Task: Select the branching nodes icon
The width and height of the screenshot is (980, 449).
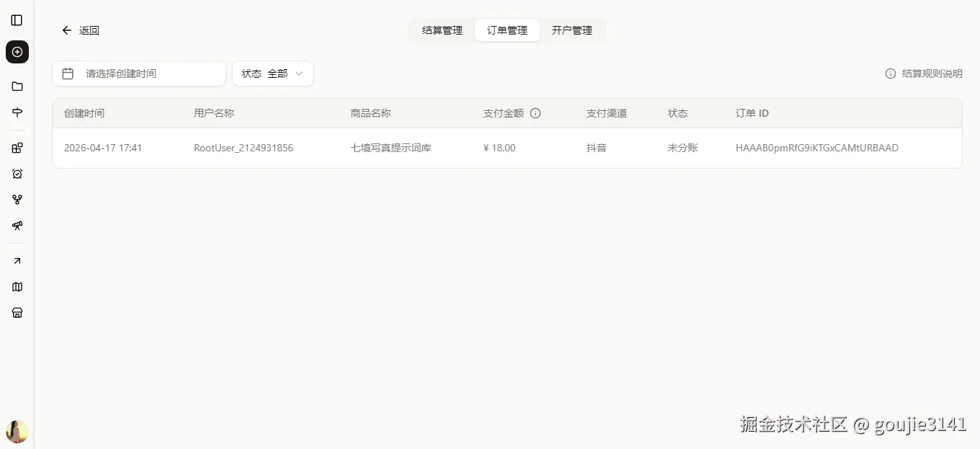Action: pyautogui.click(x=17, y=200)
